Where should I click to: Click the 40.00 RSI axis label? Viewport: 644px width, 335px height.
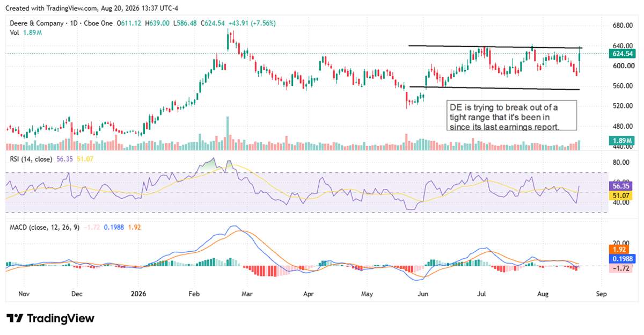(x=621, y=202)
